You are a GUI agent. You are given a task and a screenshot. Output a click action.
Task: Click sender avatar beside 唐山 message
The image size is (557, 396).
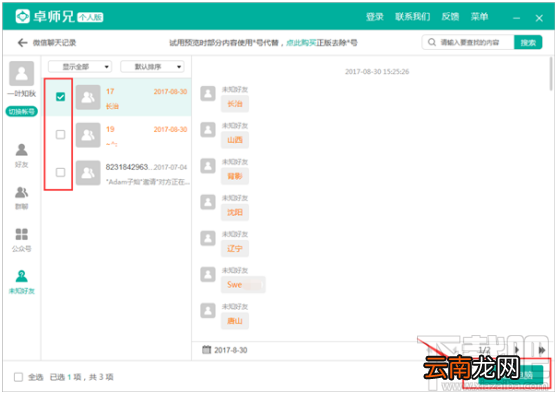click(208, 310)
